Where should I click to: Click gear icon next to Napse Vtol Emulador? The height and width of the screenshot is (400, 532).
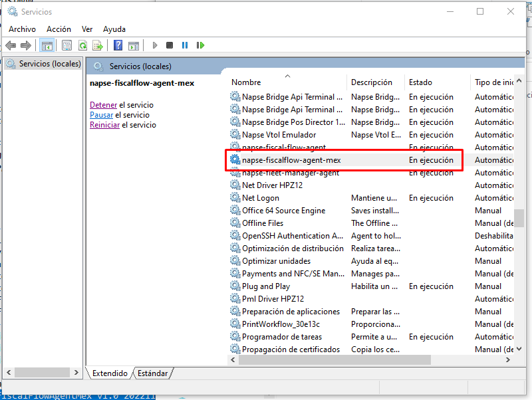tap(235, 134)
